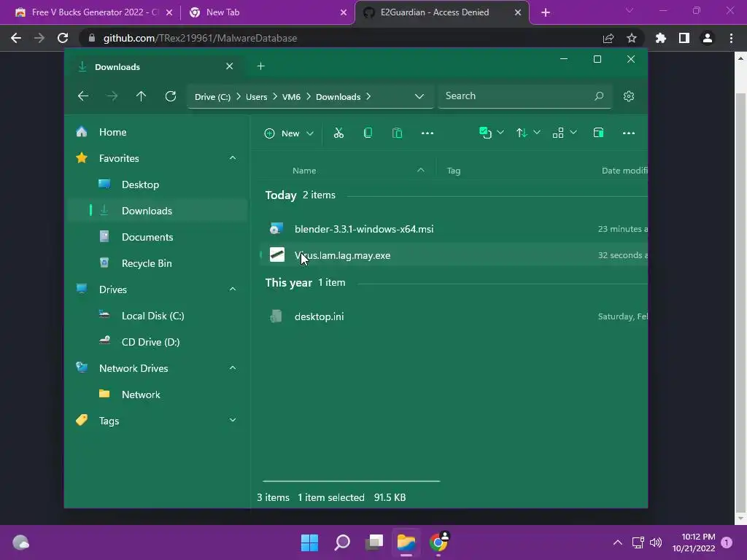
Task: Select Home in the sidebar
Action: pyautogui.click(x=158, y=132)
